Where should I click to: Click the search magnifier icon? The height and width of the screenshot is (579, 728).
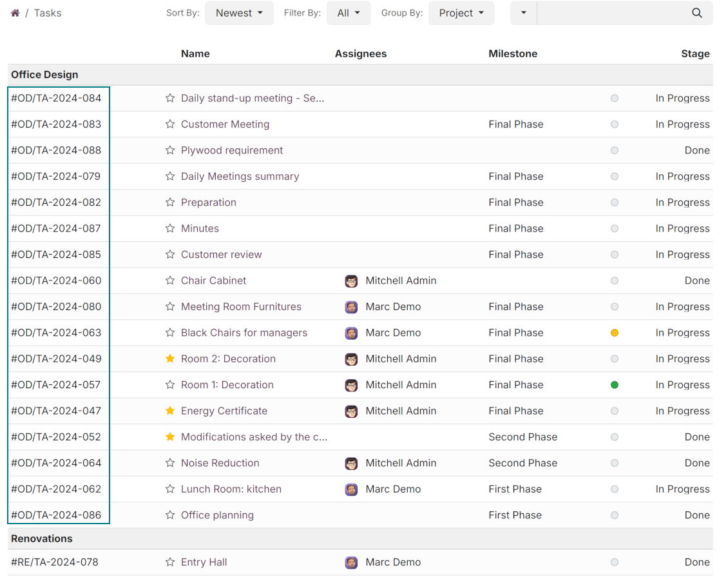click(696, 13)
